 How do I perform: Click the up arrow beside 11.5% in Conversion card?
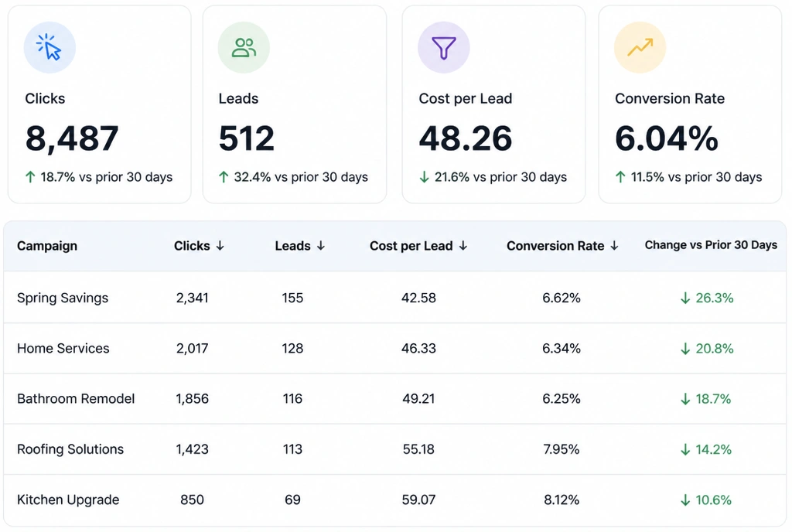point(621,177)
